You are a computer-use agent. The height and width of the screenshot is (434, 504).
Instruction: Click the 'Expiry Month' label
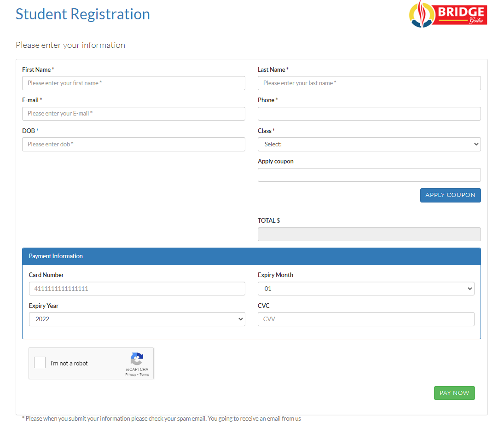275,275
